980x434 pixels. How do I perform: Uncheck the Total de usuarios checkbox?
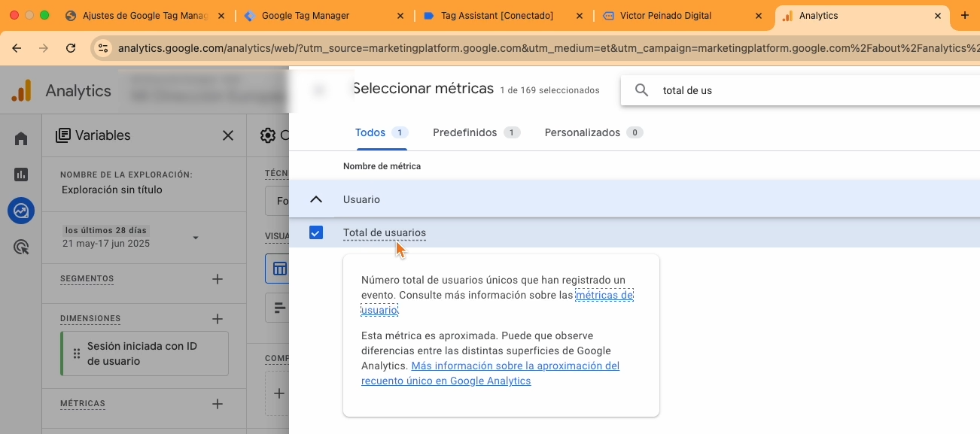pyautogui.click(x=316, y=233)
